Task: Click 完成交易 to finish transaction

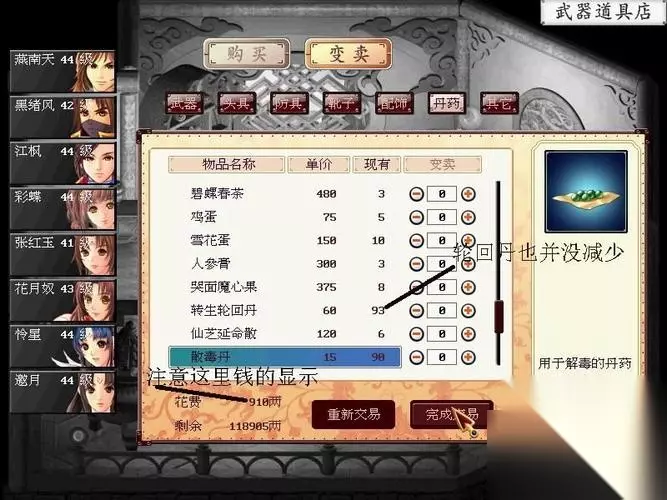Action: (x=451, y=414)
